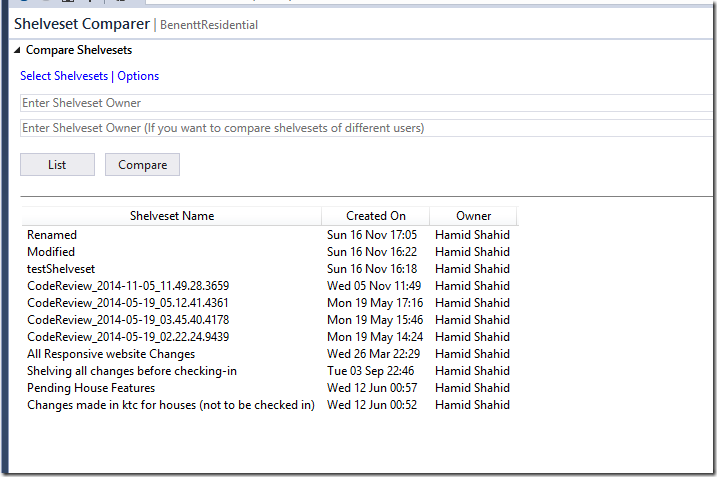
Task: Select Shelving all changes before checking-in row
Action: pyautogui.click(x=132, y=371)
